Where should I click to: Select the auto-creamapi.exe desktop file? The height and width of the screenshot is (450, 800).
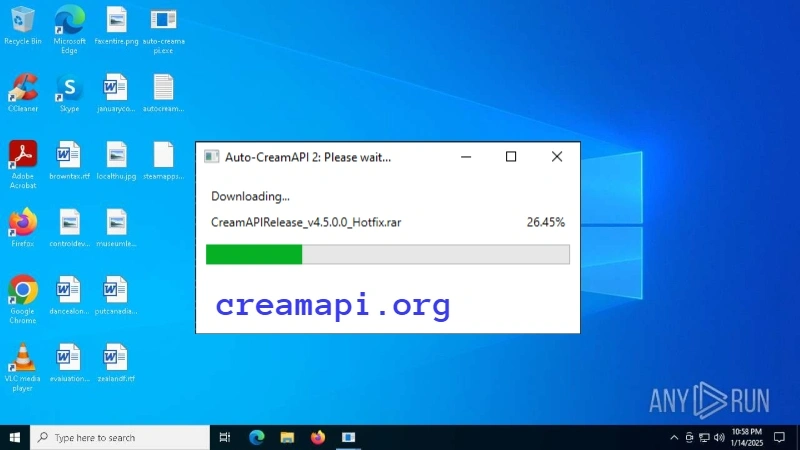pyautogui.click(x=163, y=29)
